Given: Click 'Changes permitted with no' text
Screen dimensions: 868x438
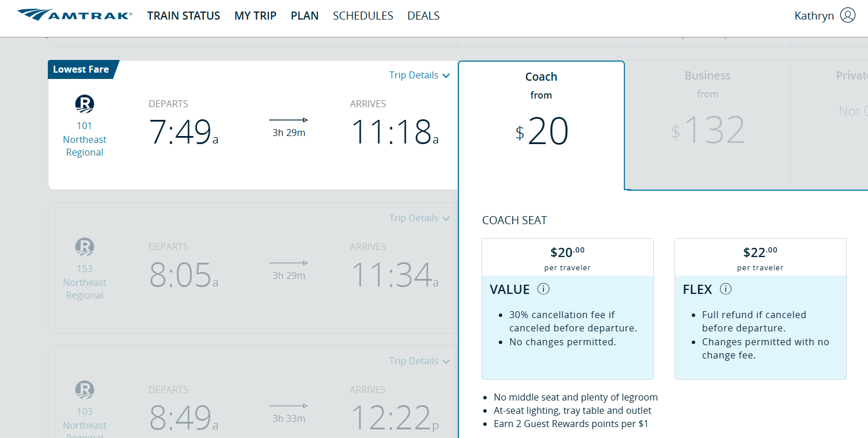Looking at the screenshot, I should point(765,342).
